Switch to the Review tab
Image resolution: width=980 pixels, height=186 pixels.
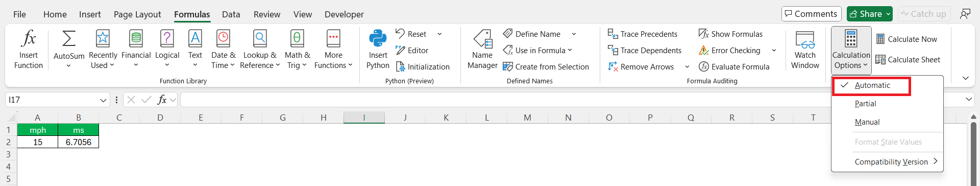coord(267,14)
